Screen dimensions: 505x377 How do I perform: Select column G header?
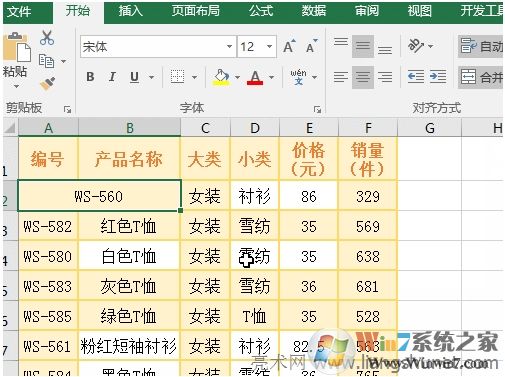(x=430, y=128)
